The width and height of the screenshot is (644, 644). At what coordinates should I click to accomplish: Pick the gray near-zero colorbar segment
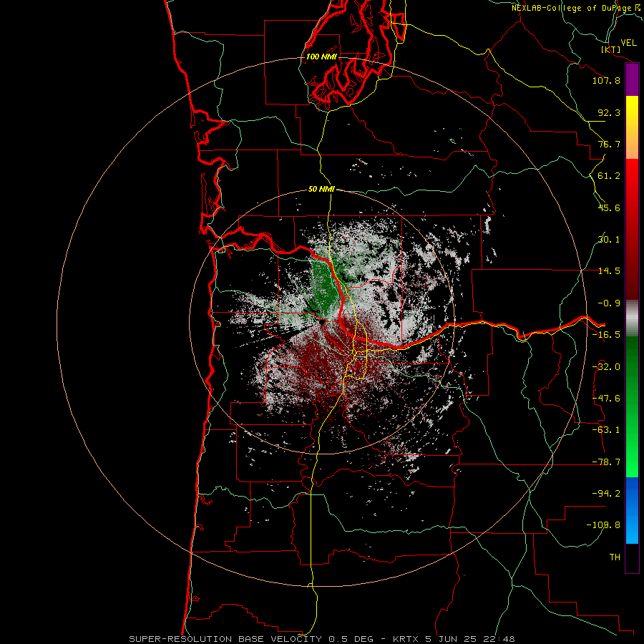tap(632, 318)
